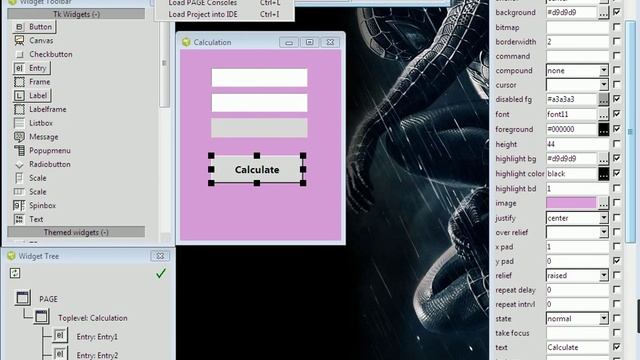
Task: Open the state dropdown
Action: tap(603, 318)
